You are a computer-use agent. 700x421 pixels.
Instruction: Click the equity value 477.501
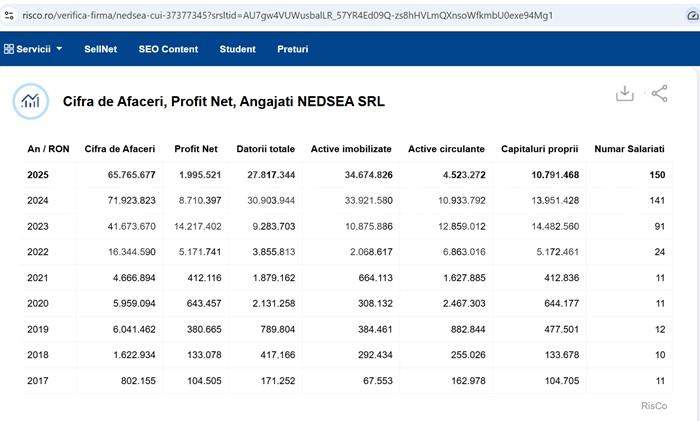pos(562,329)
